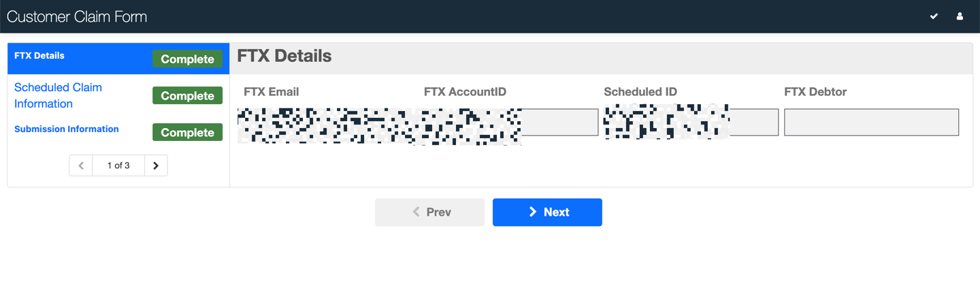Click the Next button with arrow icon

click(547, 212)
